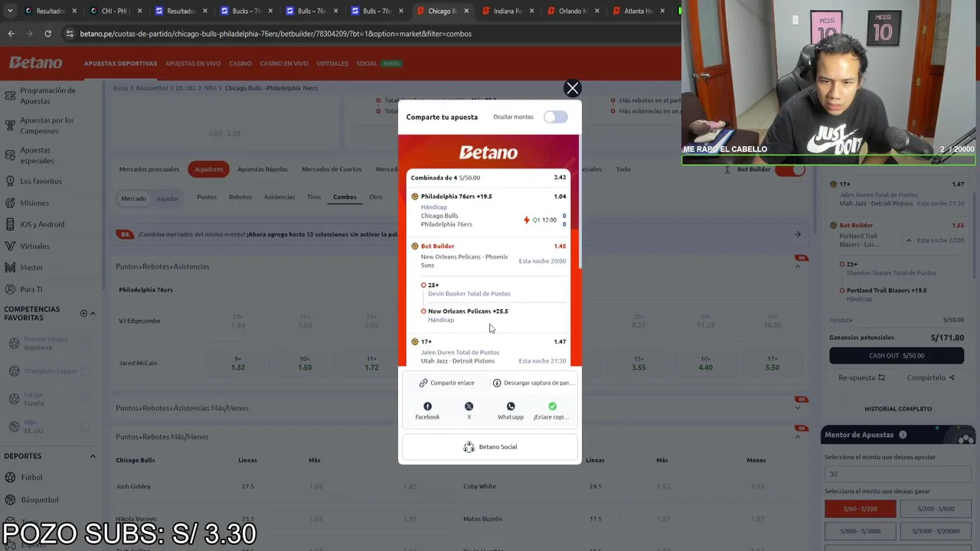Open Virtuales in the left sidebar

34,246
